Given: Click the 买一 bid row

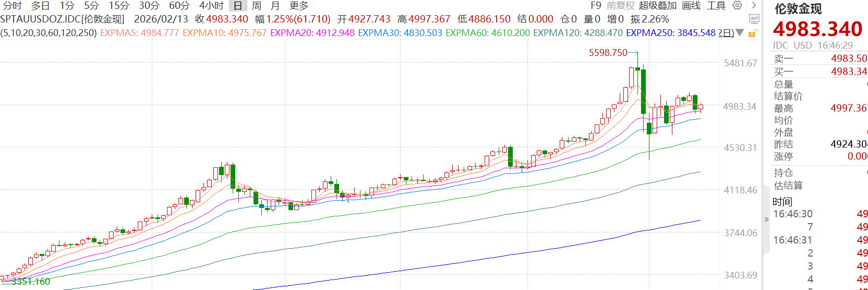Looking at the screenshot, I should click(x=819, y=72).
